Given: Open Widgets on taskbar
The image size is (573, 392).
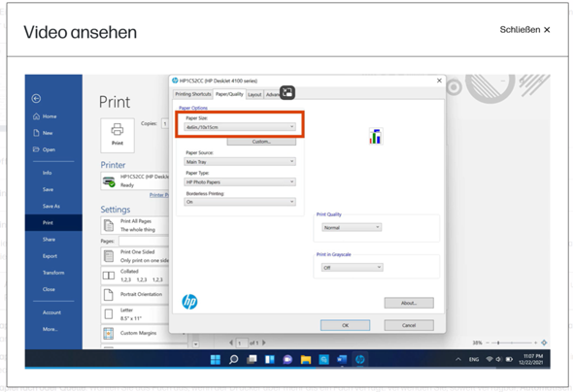Looking at the screenshot, I should 270,360.
